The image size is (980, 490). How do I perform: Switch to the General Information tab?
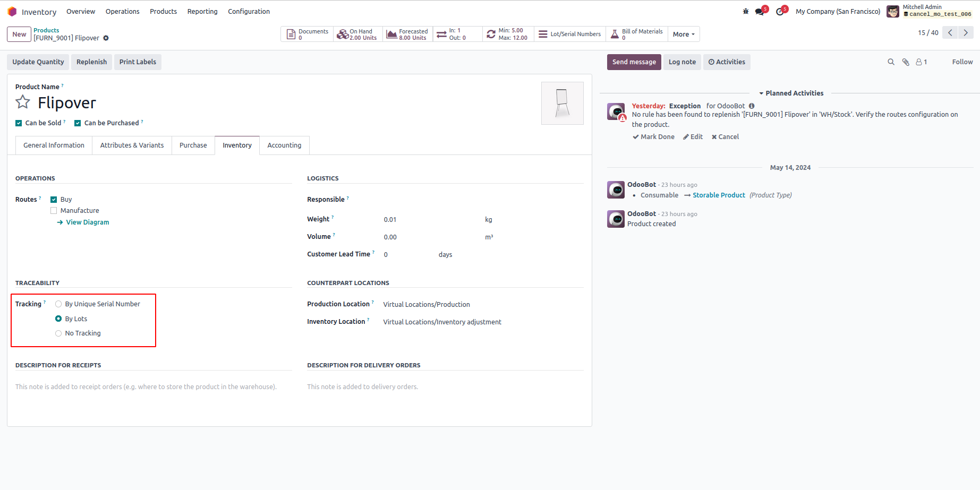click(x=54, y=145)
